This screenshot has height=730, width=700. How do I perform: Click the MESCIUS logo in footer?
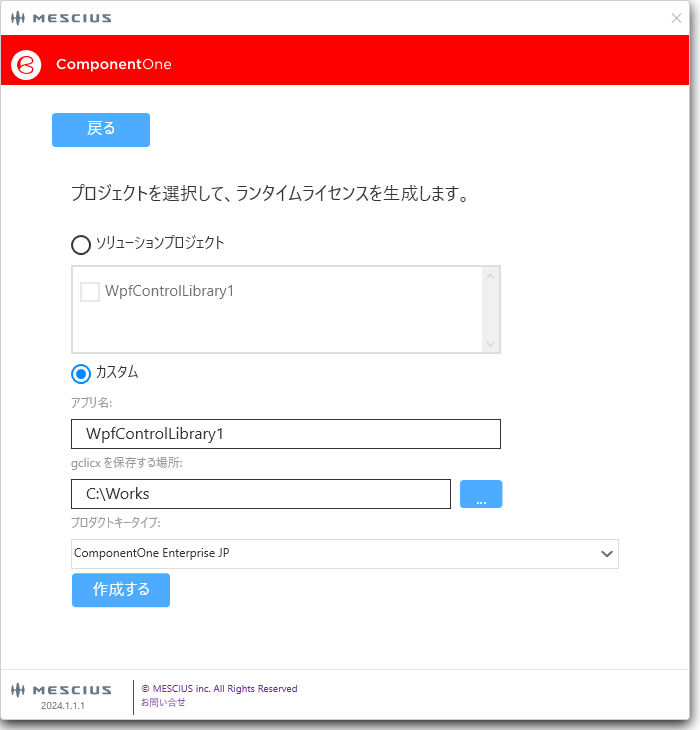(x=62, y=690)
